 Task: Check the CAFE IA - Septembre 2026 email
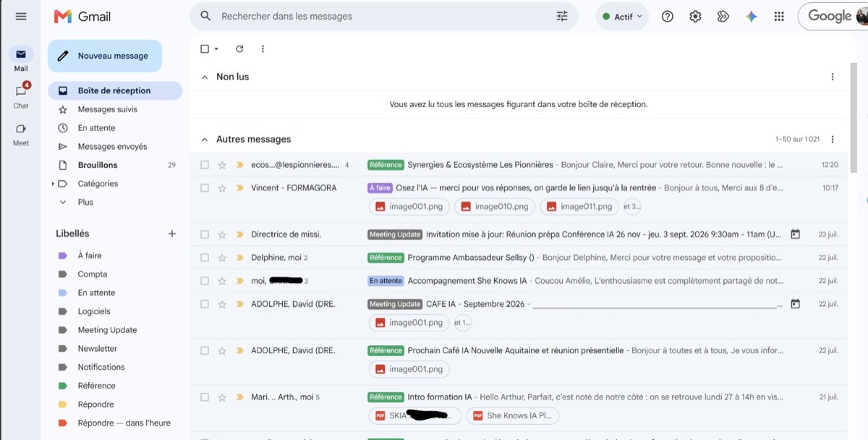pos(205,304)
